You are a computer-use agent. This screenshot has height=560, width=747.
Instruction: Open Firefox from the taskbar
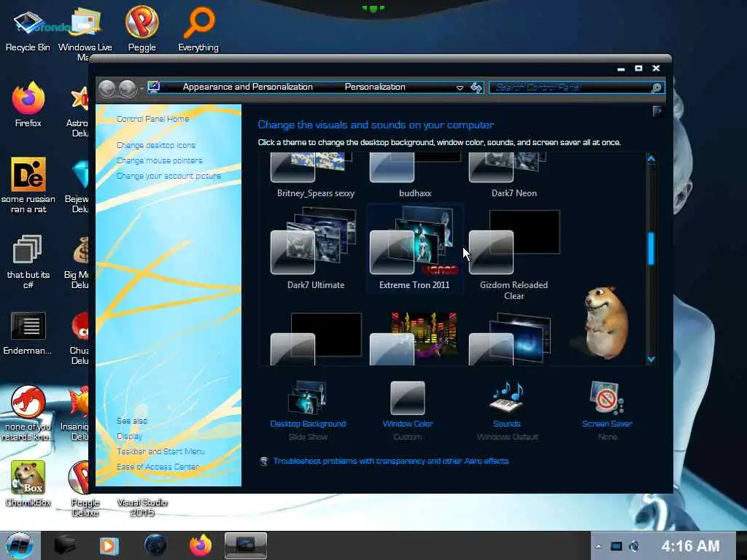point(201,545)
